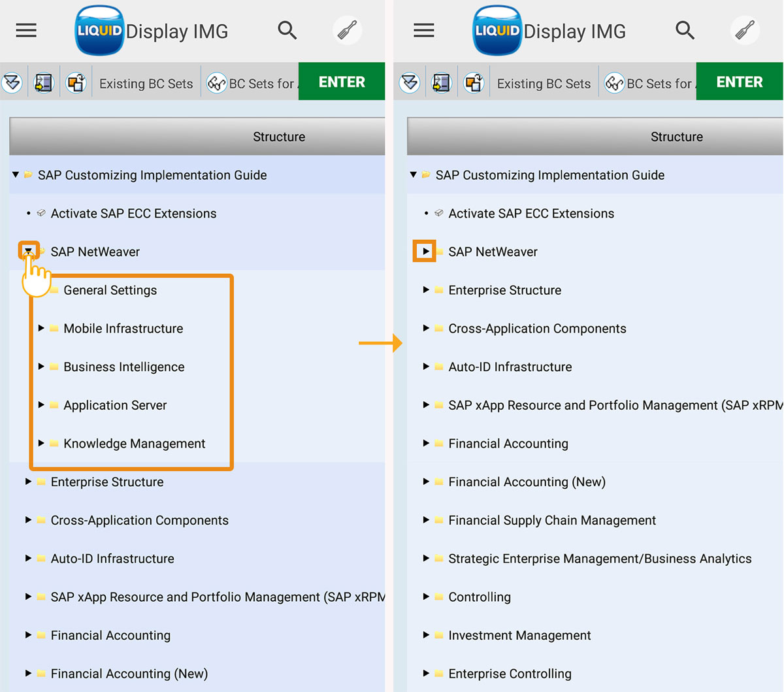784x692 pixels.
Task: Click the glasses icon beside BC Sets, right screen
Action: point(613,84)
